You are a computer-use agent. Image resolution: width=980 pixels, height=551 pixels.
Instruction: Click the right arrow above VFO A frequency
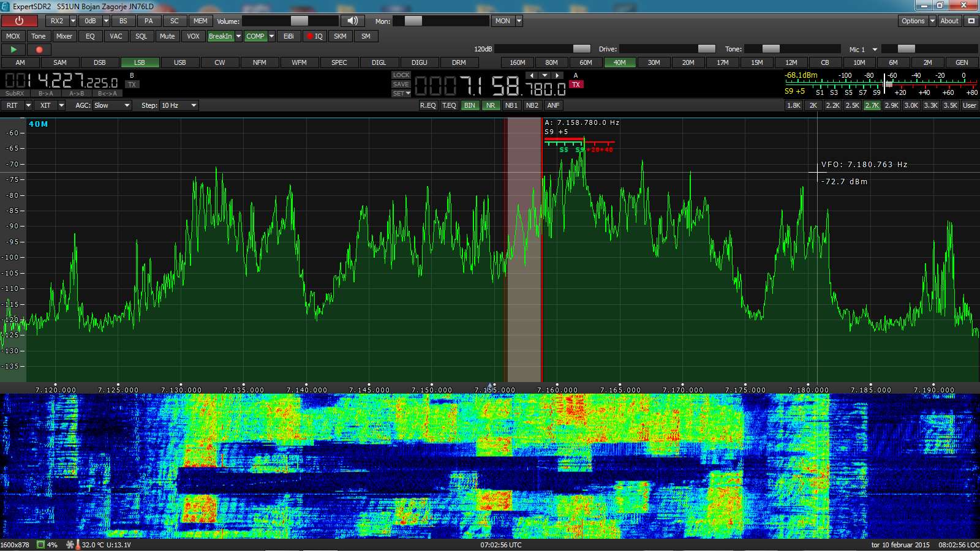click(557, 75)
